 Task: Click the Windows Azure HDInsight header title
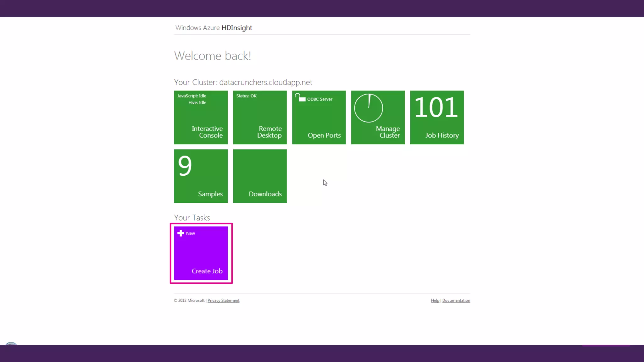pyautogui.click(x=214, y=28)
